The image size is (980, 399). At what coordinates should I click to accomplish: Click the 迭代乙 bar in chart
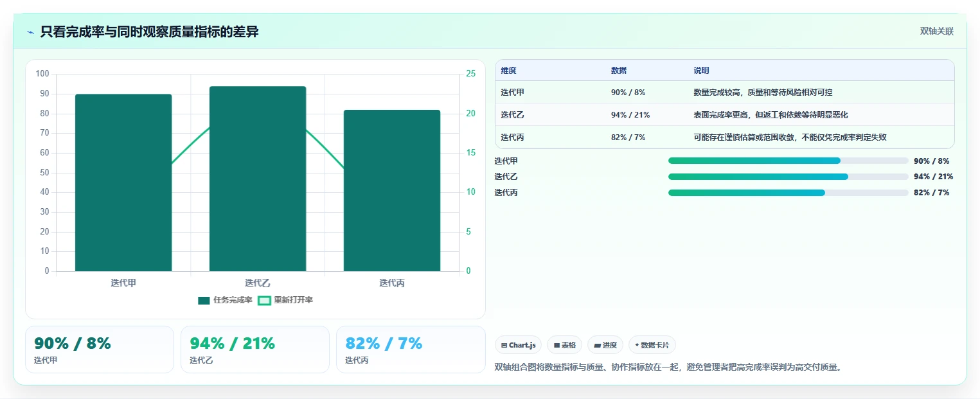pyautogui.click(x=258, y=179)
